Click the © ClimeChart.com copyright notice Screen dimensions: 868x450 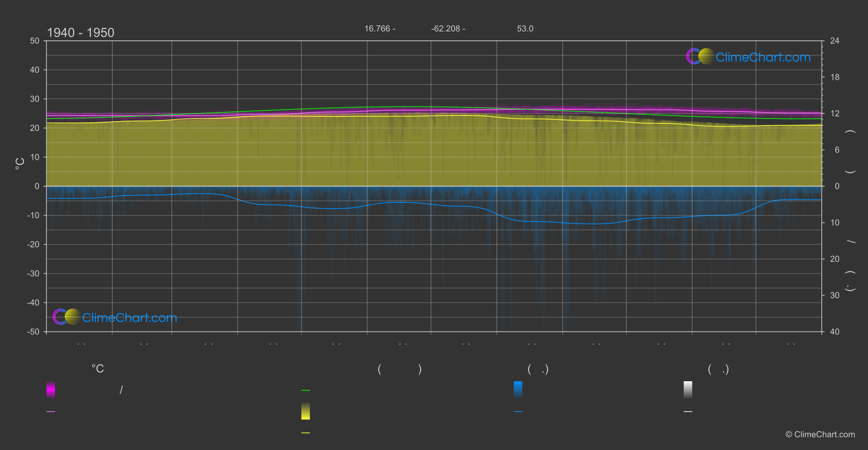tap(820, 434)
